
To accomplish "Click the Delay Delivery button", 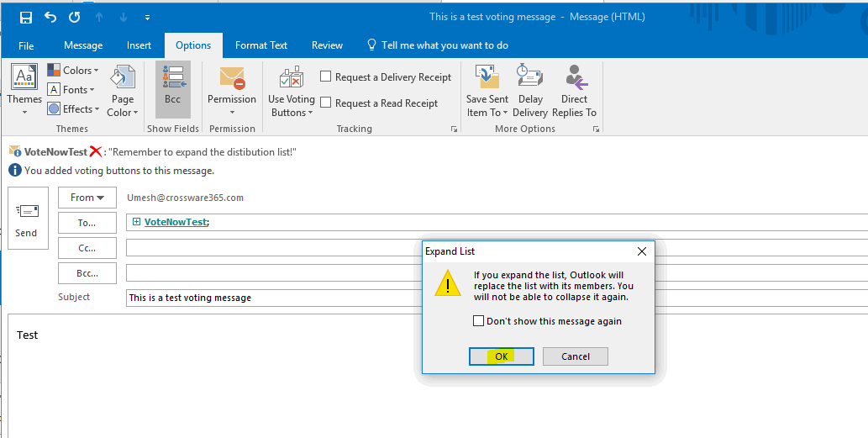I will click(529, 90).
